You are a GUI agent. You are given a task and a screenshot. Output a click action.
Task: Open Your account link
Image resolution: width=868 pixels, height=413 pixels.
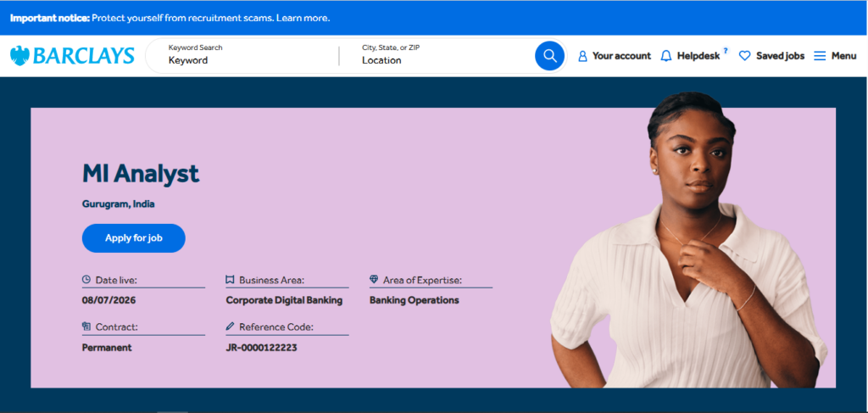pyautogui.click(x=621, y=56)
